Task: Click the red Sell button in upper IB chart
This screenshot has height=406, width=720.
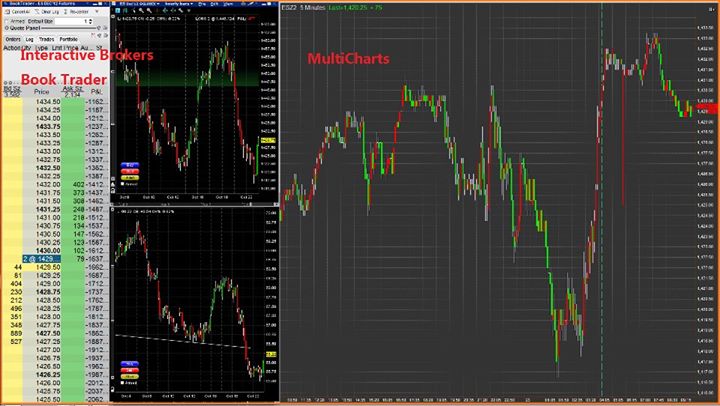Action: (x=129, y=171)
